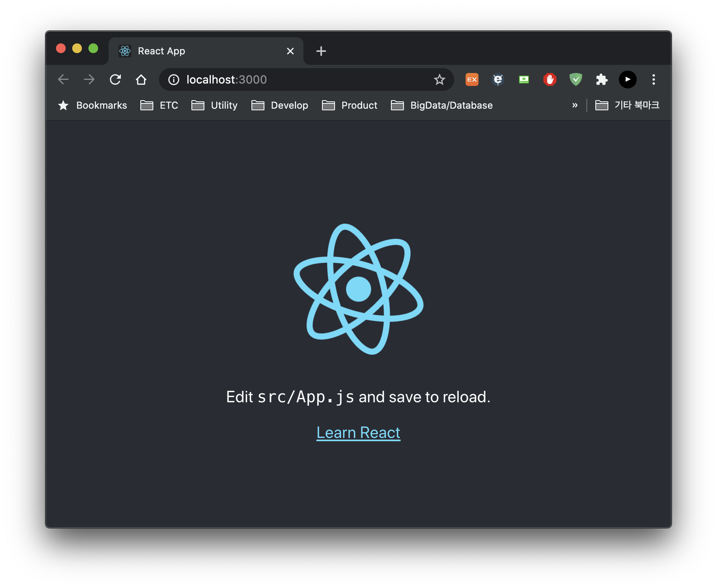Click the 'Edit src/App.js and save' text
Viewport: 717px width, 588px height.
(x=358, y=397)
